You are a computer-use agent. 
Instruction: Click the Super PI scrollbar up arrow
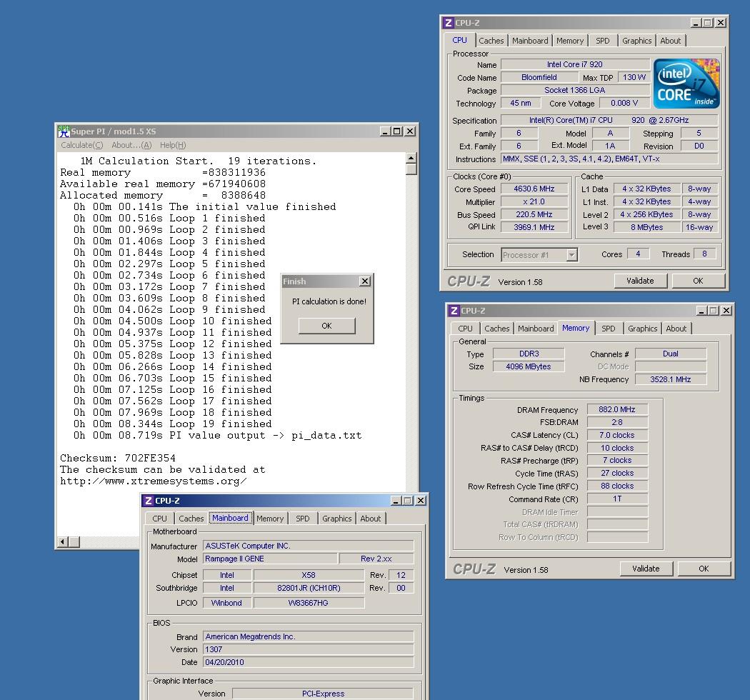click(411, 158)
